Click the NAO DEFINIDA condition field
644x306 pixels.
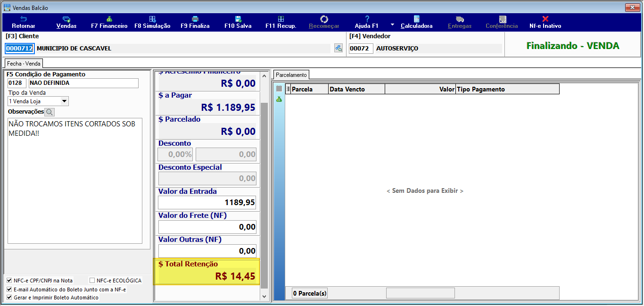[84, 83]
